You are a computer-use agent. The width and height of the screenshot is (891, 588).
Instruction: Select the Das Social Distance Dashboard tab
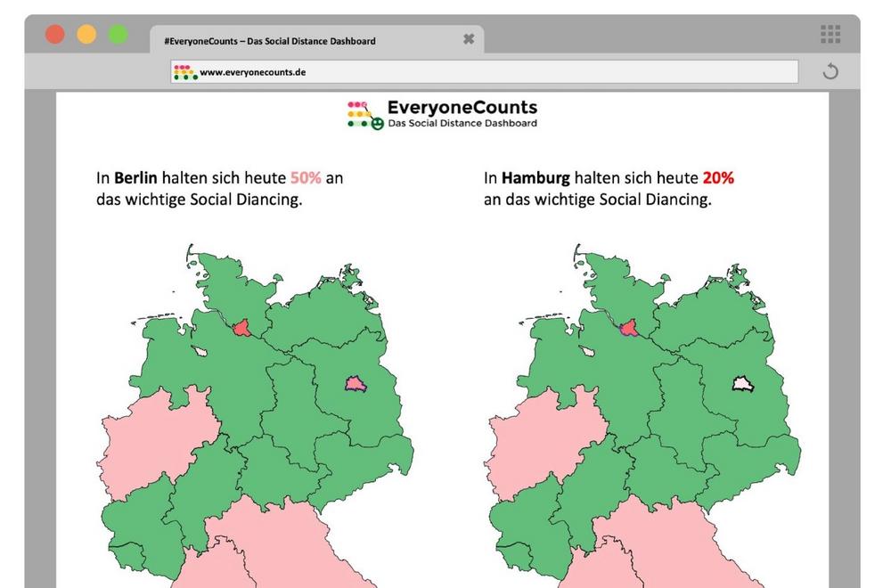(269, 41)
